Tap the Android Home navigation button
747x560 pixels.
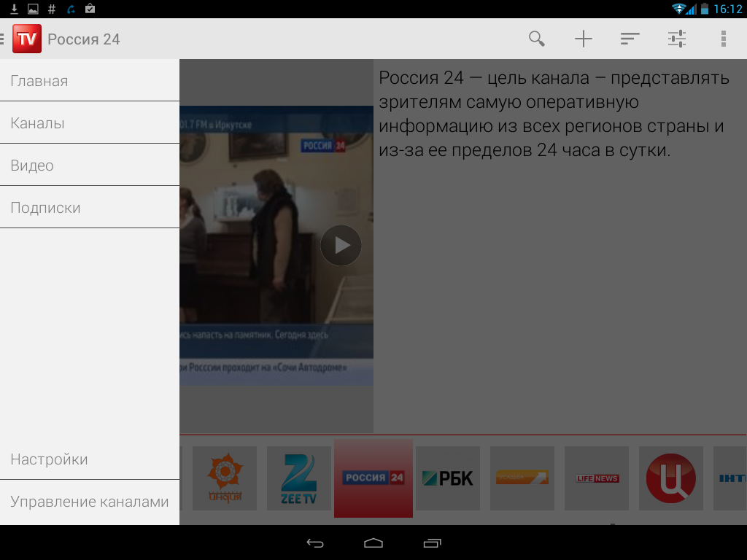coord(373,542)
